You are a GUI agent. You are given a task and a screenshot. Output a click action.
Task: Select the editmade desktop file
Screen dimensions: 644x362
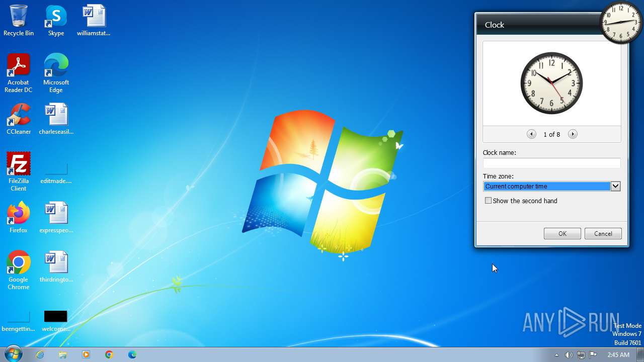click(x=56, y=172)
